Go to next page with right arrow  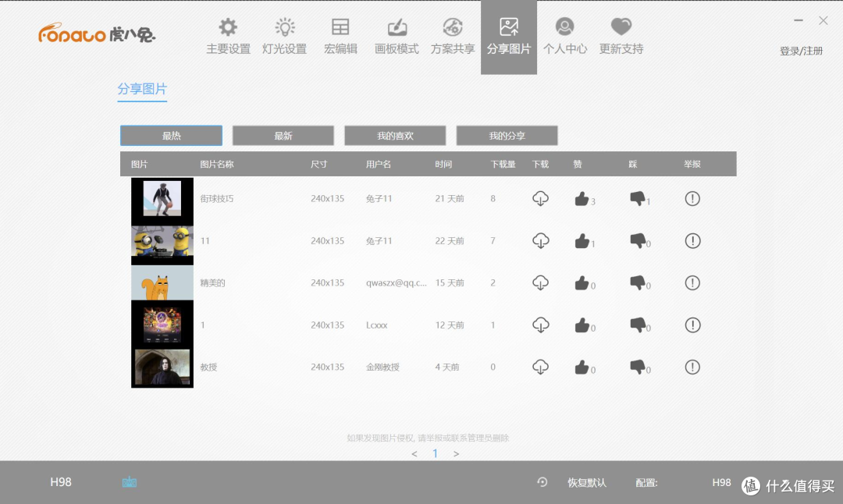point(457,454)
